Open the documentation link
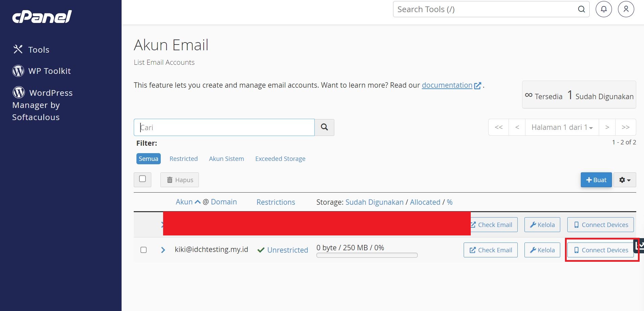 [x=447, y=85]
